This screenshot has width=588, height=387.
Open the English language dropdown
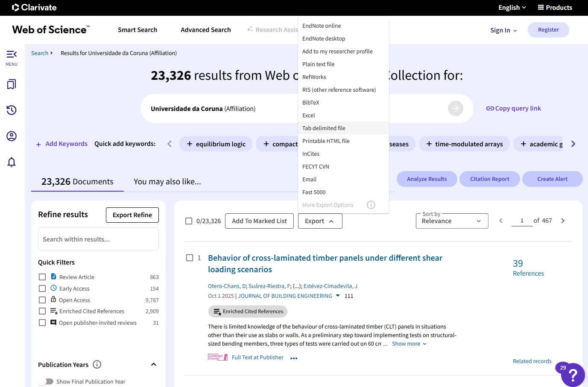(x=512, y=8)
